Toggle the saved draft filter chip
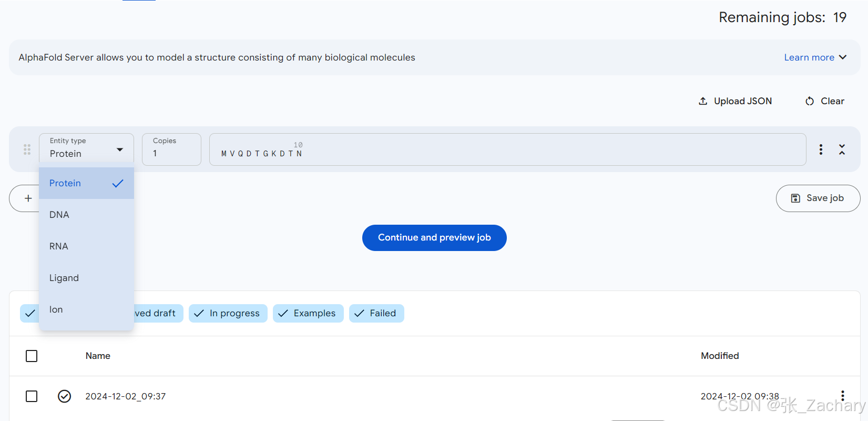The height and width of the screenshot is (421, 868). [x=158, y=313]
